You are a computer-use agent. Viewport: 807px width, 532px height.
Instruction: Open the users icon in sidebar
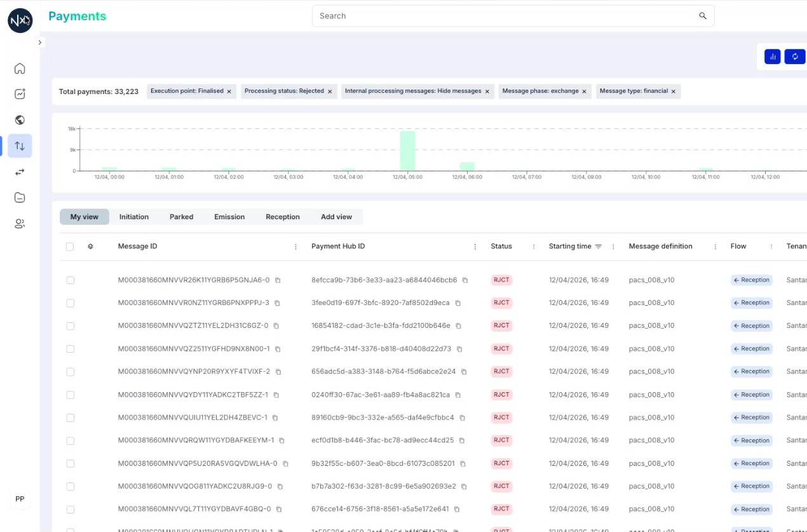coord(20,224)
